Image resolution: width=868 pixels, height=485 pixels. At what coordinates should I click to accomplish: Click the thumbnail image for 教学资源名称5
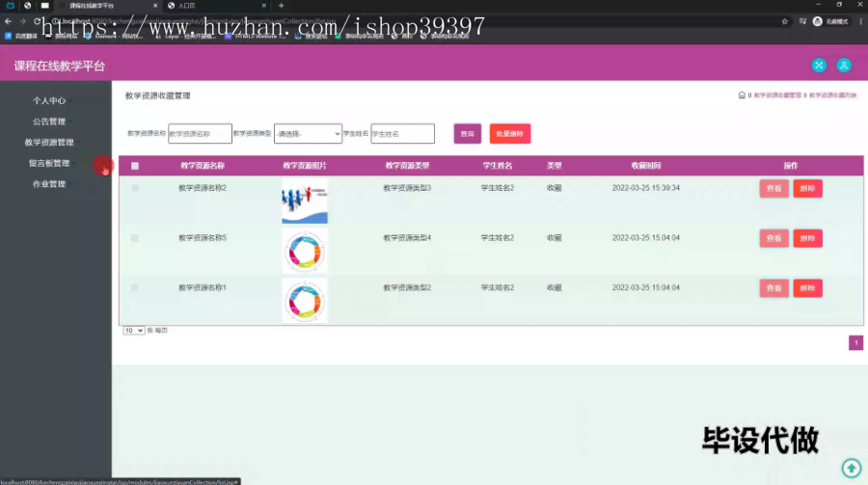pos(305,251)
